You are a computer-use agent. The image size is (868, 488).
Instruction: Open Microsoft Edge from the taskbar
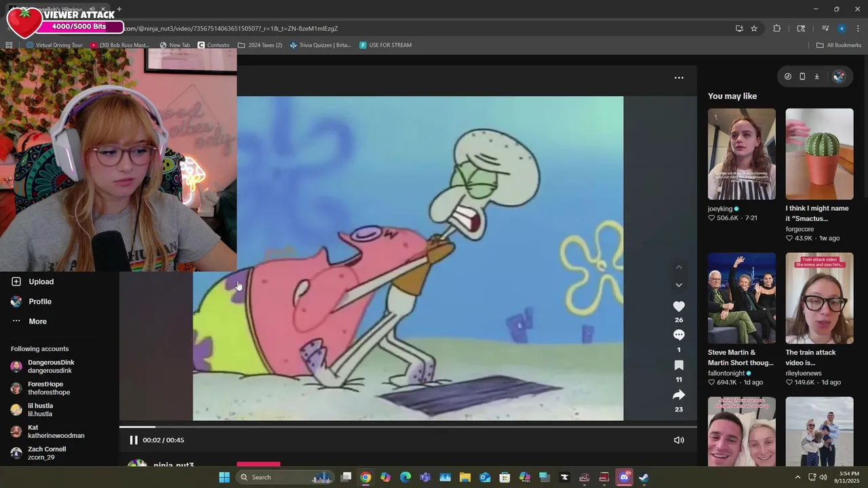(x=406, y=477)
